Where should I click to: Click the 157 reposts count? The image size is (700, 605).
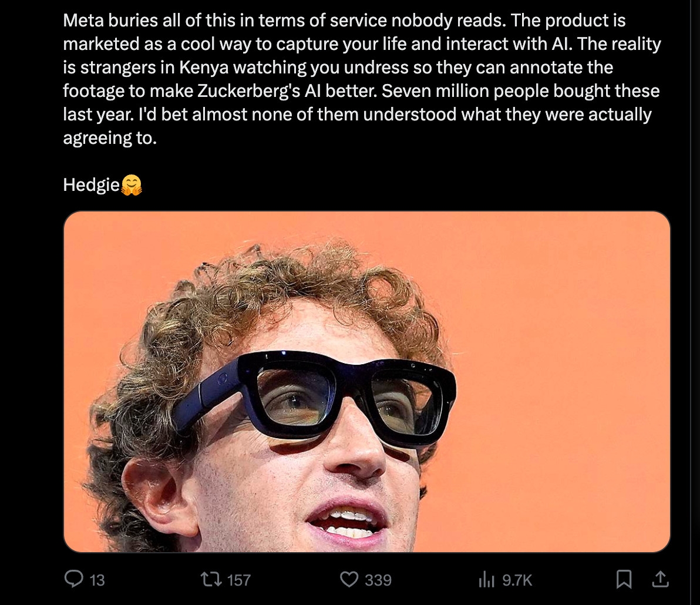coord(239,580)
